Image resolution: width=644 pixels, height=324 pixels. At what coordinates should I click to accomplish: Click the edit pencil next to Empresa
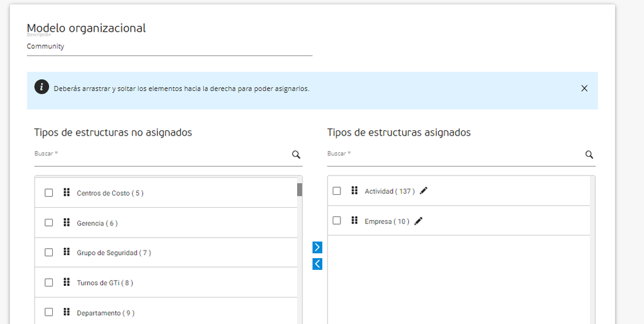419,221
